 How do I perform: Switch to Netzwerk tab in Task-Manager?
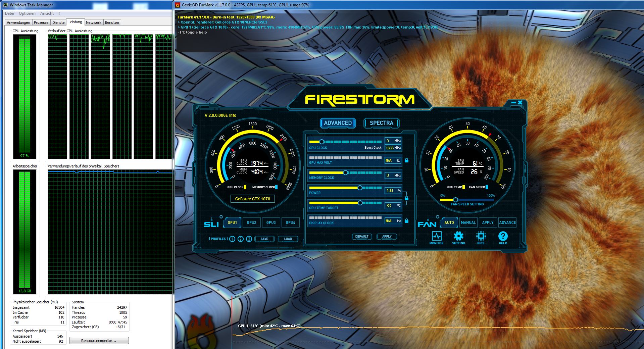[x=94, y=22]
